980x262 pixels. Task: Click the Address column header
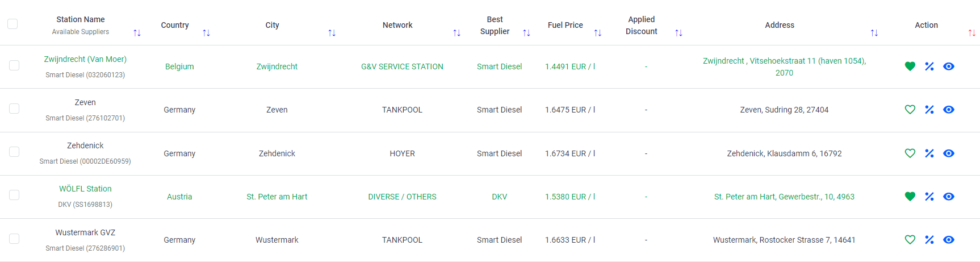(x=779, y=25)
